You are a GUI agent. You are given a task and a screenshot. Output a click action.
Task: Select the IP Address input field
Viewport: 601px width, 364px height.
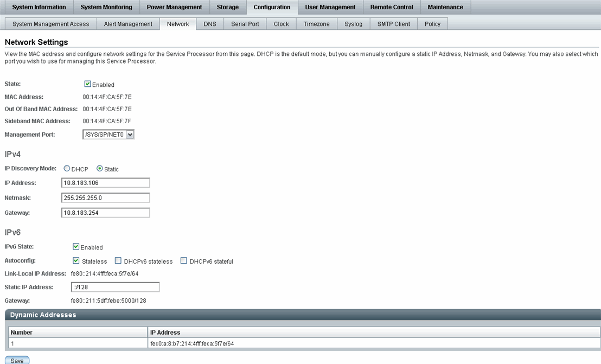pyautogui.click(x=105, y=182)
